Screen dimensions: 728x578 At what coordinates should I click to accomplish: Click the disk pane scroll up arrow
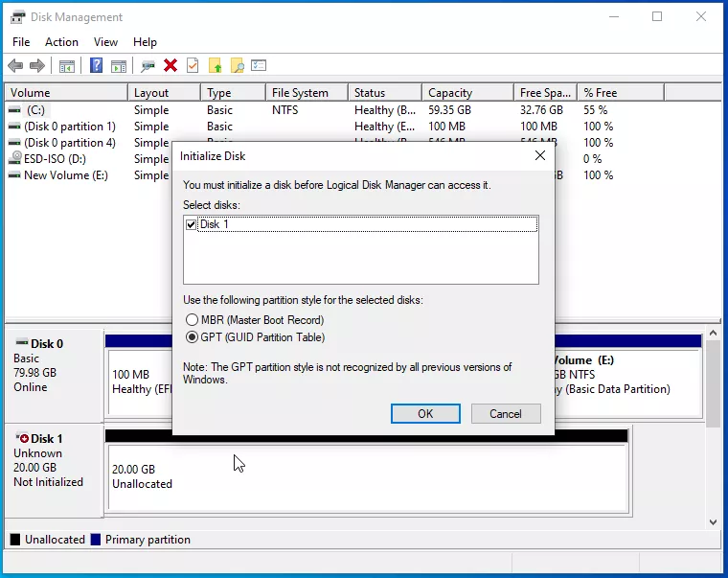click(x=713, y=334)
